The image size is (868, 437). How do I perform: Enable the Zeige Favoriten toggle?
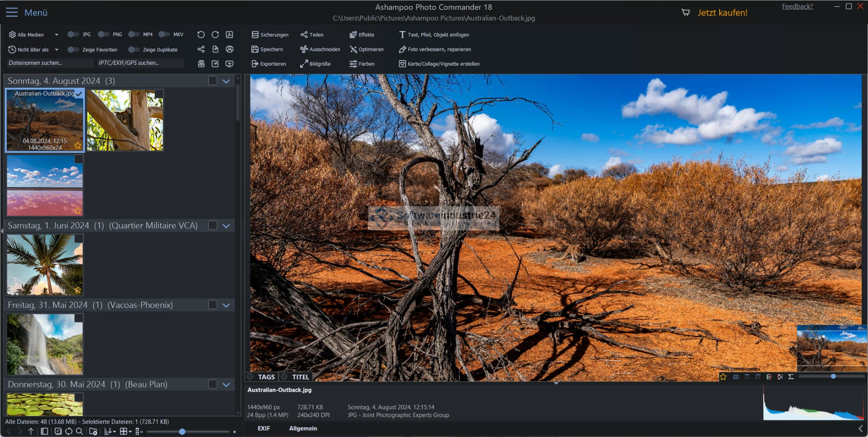click(x=73, y=50)
